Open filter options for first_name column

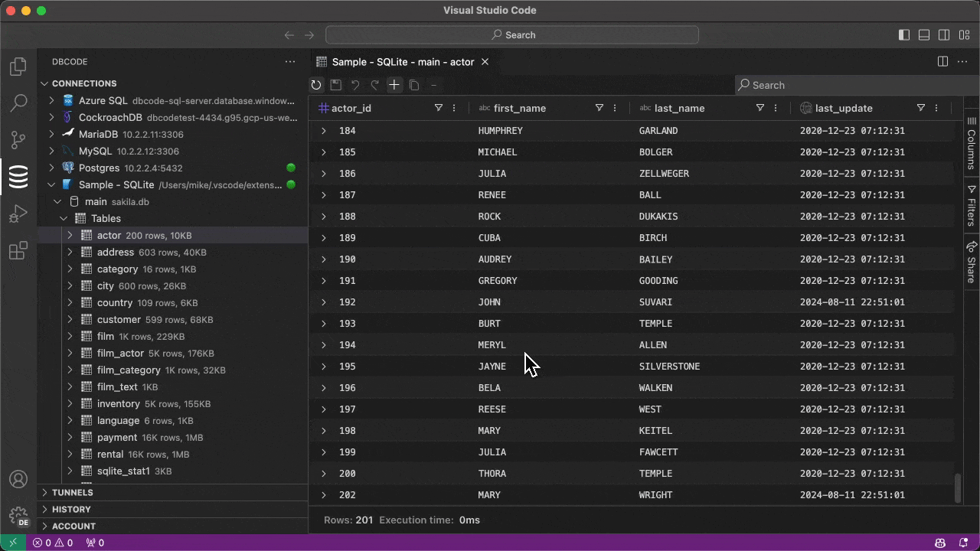(x=599, y=108)
